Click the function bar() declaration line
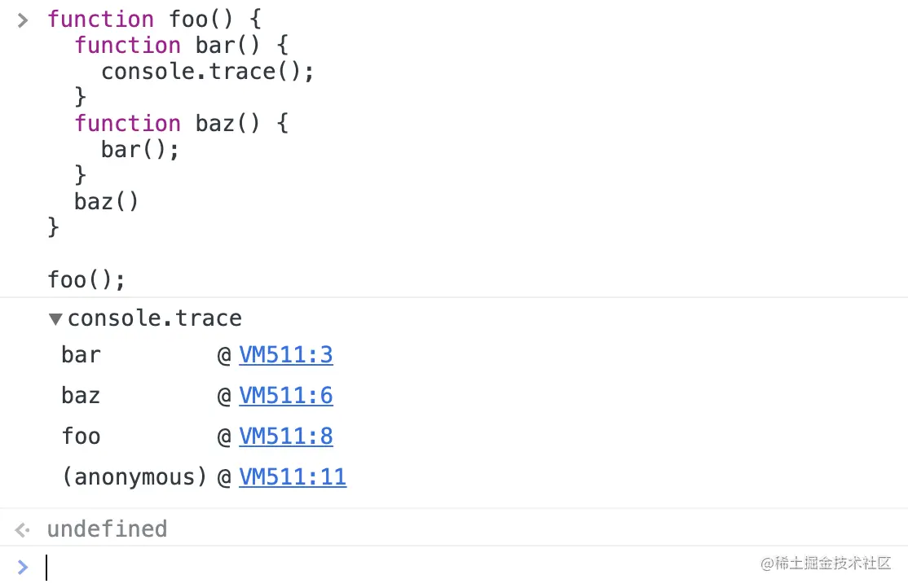The height and width of the screenshot is (588, 908). (181, 46)
